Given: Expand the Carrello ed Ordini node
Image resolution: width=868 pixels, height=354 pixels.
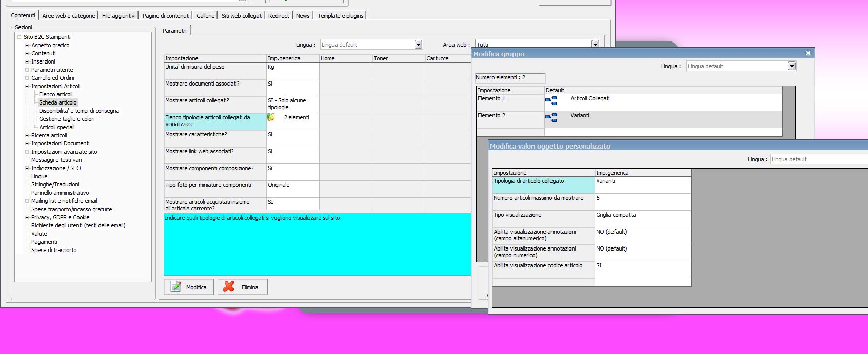Looking at the screenshot, I should click(27, 78).
